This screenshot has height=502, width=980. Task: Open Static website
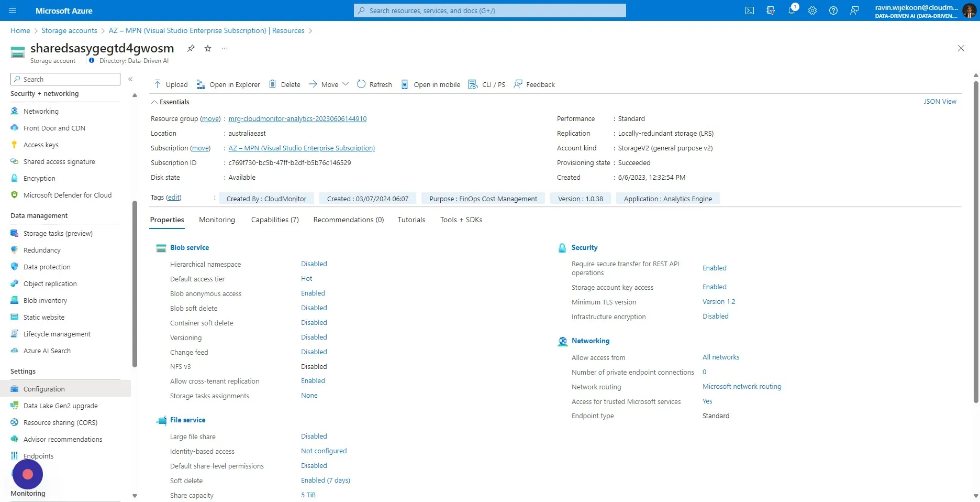(44, 317)
